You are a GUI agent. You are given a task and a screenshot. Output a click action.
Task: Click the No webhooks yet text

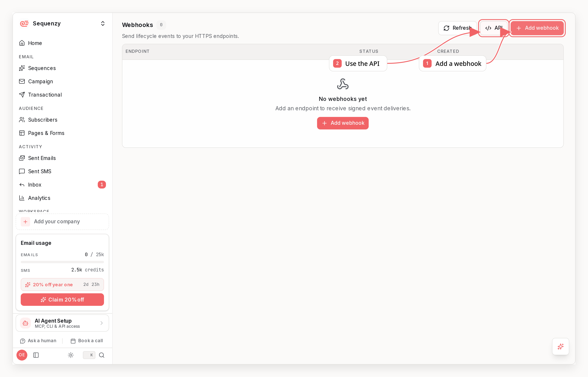tap(343, 99)
